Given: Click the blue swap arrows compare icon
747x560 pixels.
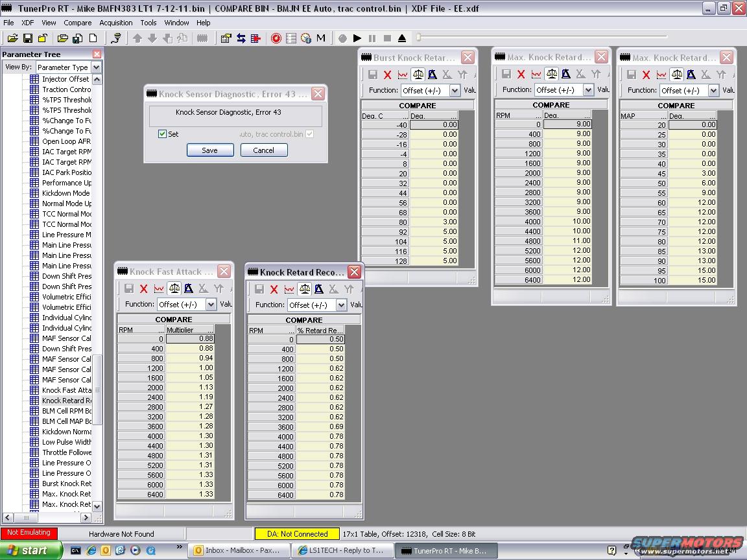Looking at the screenshot, I should (x=241, y=38).
